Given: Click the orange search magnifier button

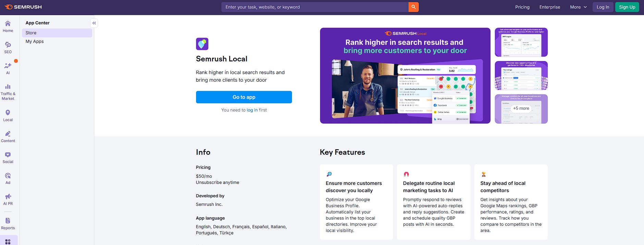Looking at the screenshot, I should pos(413,7).
